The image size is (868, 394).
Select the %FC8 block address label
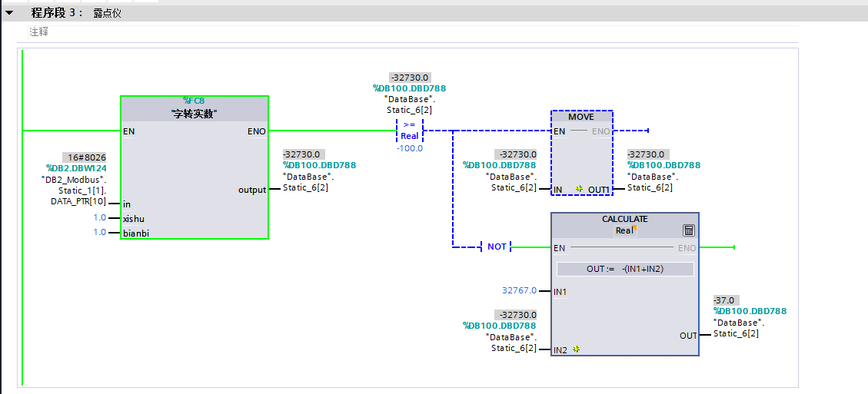coord(195,101)
